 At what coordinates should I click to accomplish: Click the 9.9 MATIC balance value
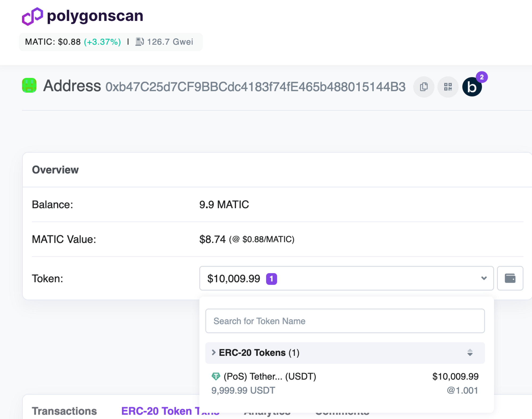(224, 204)
